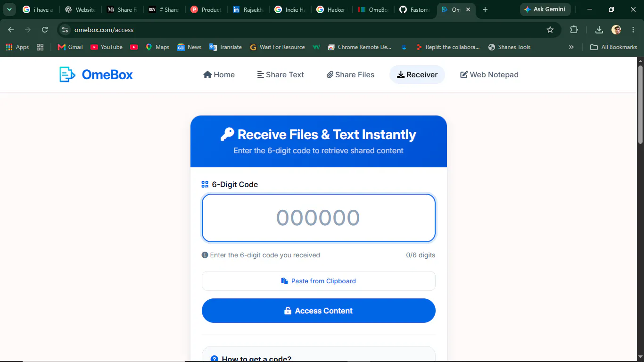Viewport: 644px width, 362px height.
Task: Click the '0/6 digits' counter text
Action: point(421,255)
